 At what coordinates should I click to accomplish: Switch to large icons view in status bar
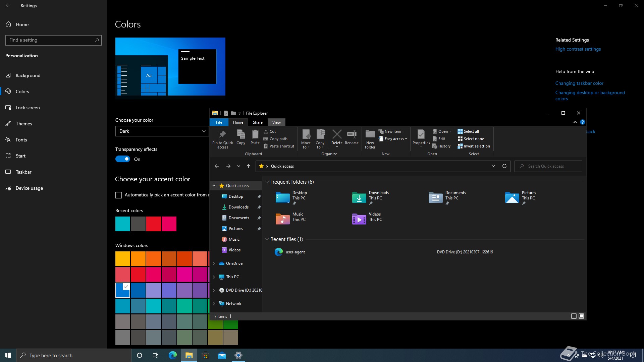(581, 316)
